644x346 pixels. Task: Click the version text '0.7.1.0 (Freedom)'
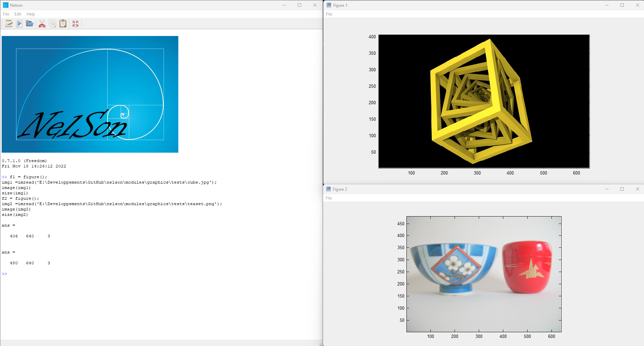pyautogui.click(x=24, y=161)
